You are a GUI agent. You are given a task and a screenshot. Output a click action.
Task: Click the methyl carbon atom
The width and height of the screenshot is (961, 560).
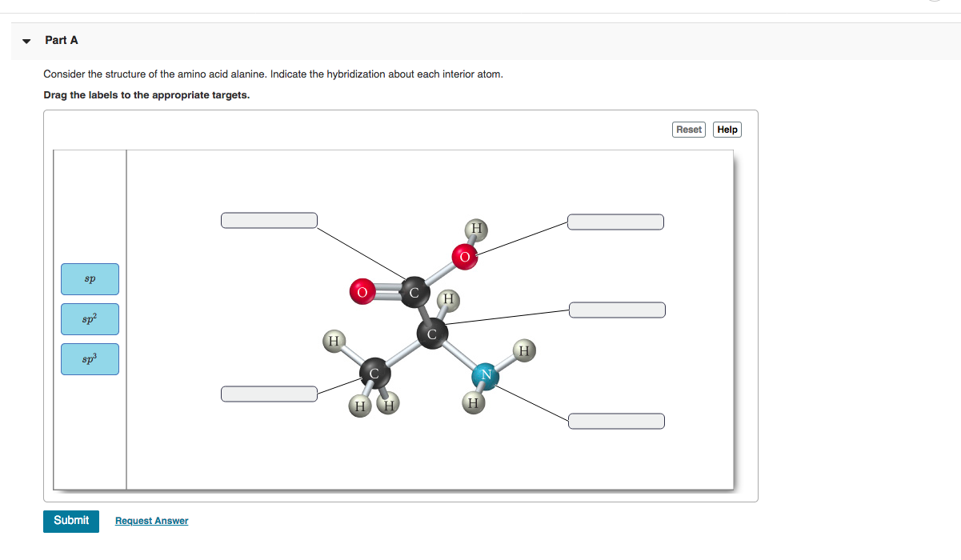pyautogui.click(x=373, y=372)
